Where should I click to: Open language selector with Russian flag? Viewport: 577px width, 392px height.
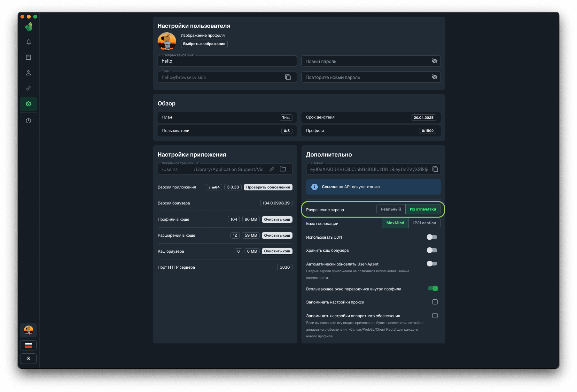28,345
